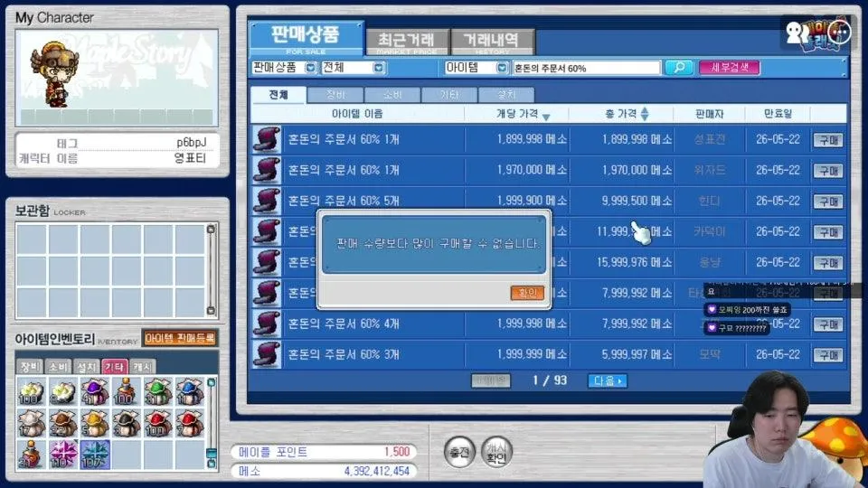This screenshot has width=868, height=488.
Task: Select the orange potion stack of 100
Action: [126, 391]
